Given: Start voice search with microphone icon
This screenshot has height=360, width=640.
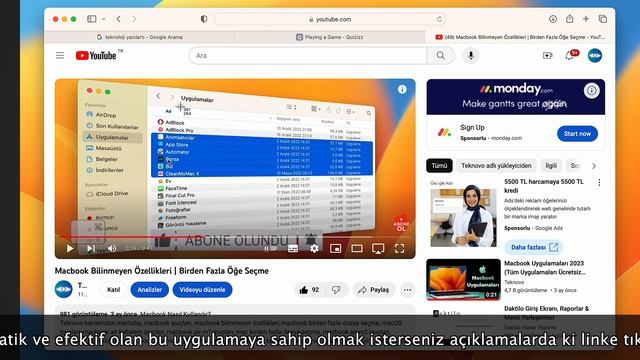Looking at the screenshot, I should 471,56.
